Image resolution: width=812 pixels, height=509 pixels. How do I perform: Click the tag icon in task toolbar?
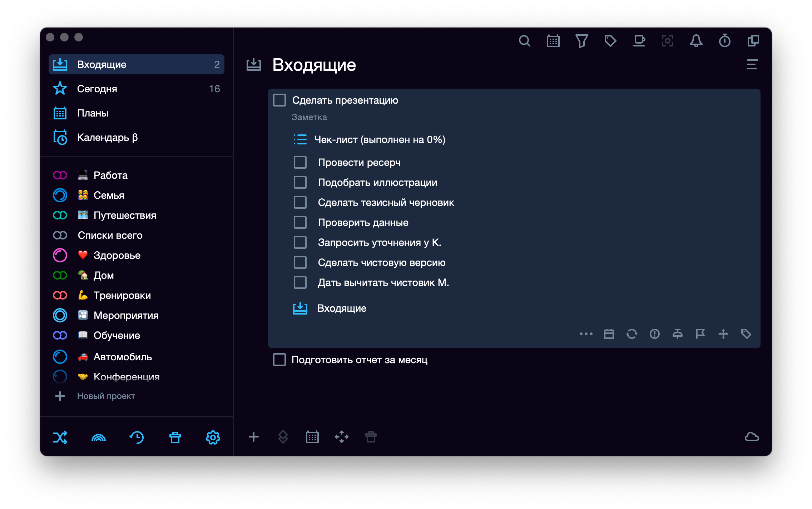(746, 334)
